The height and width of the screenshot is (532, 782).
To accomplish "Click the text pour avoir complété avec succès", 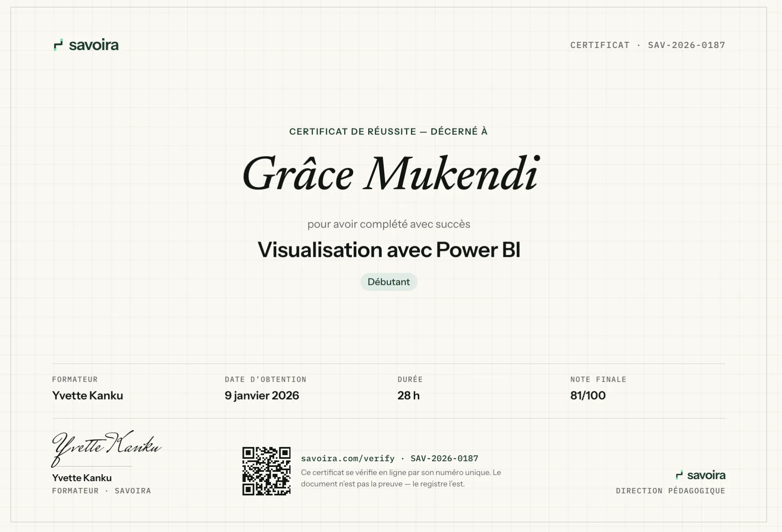I will (x=389, y=224).
